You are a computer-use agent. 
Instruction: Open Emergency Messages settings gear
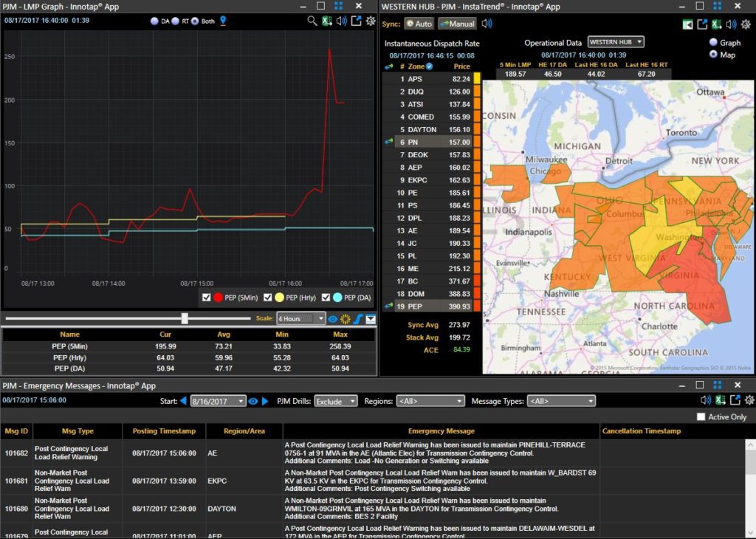749,399
